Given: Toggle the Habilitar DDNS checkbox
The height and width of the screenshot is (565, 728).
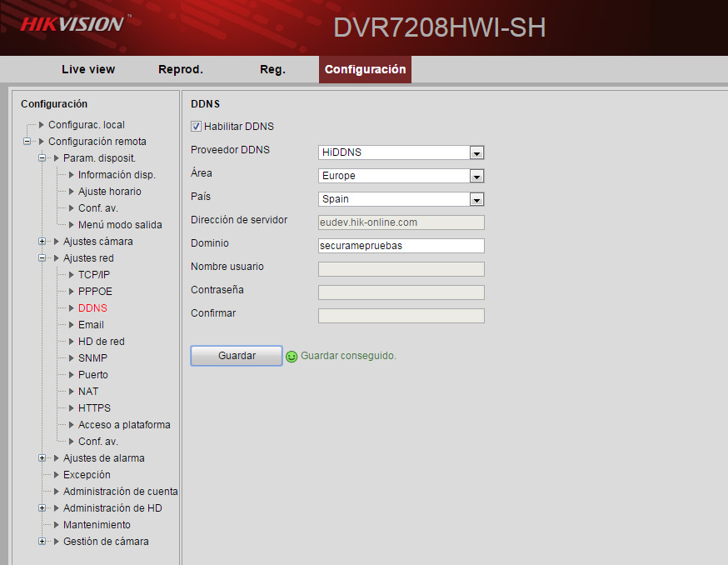Looking at the screenshot, I should click(196, 127).
